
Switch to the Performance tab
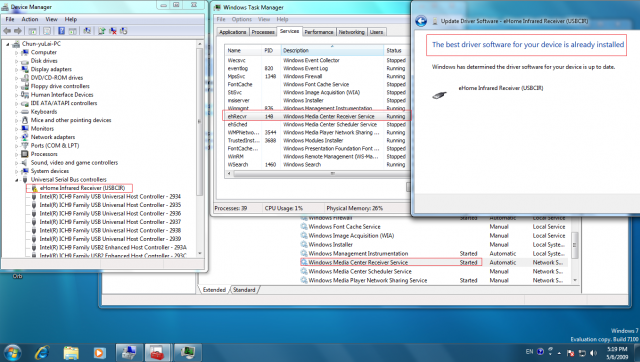point(319,32)
